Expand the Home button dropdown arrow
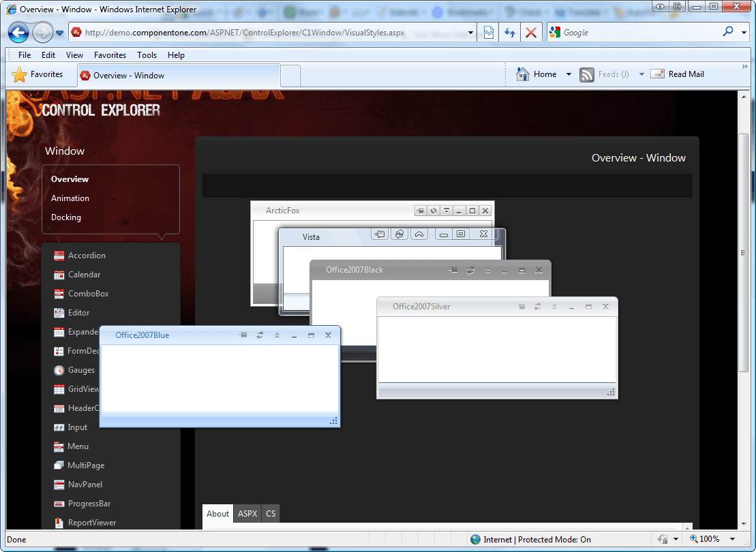Screen dimensions: 756x552 coord(569,74)
